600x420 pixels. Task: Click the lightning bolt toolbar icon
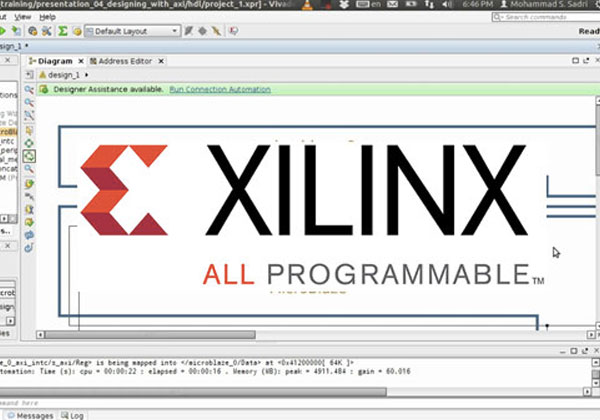click(x=217, y=31)
